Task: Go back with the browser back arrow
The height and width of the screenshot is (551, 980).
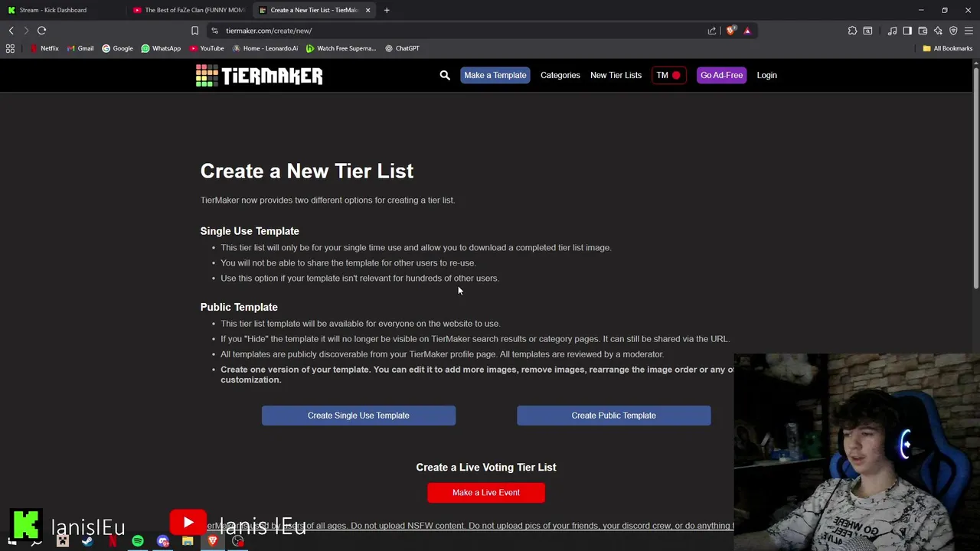Action: (11, 31)
